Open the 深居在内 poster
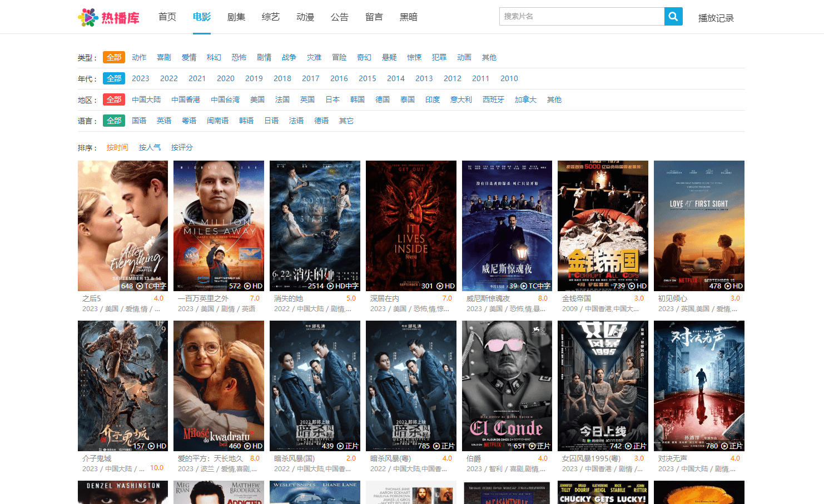Screen dimensions: 824x504 pyautogui.click(x=411, y=226)
